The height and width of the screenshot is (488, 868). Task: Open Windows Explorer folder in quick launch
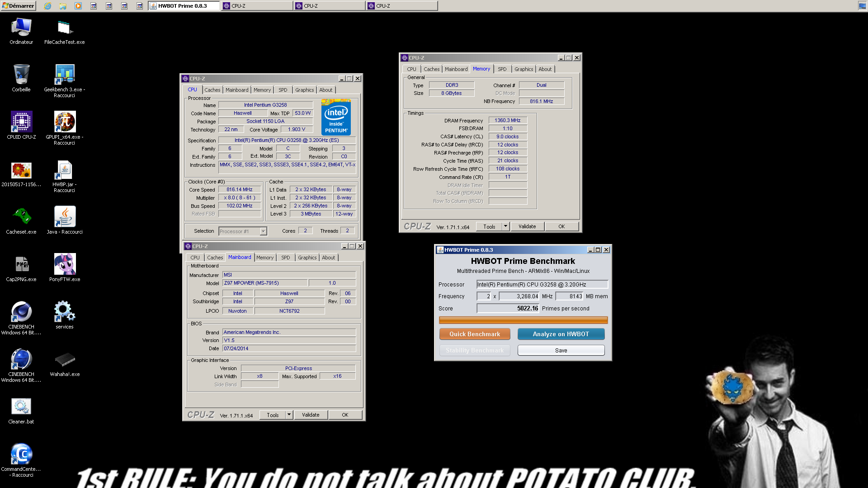(x=63, y=6)
